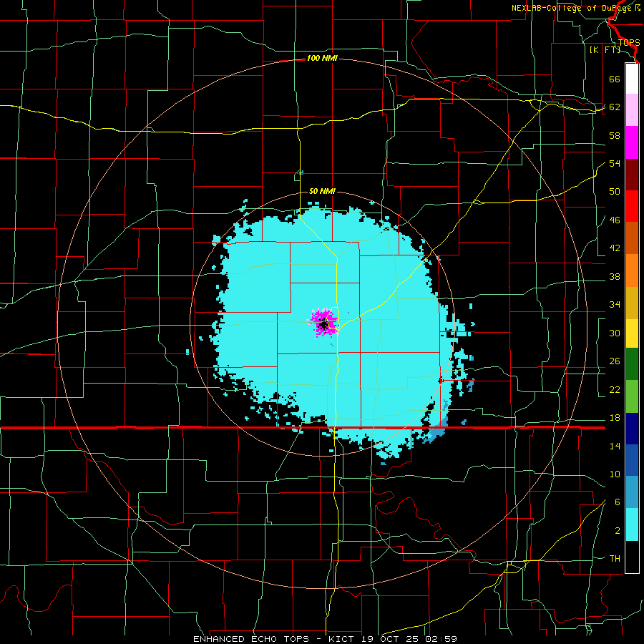The height and width of the screenshot is (644, 644).
Task: Select the 6 scale label
Action: click(617, 502)
